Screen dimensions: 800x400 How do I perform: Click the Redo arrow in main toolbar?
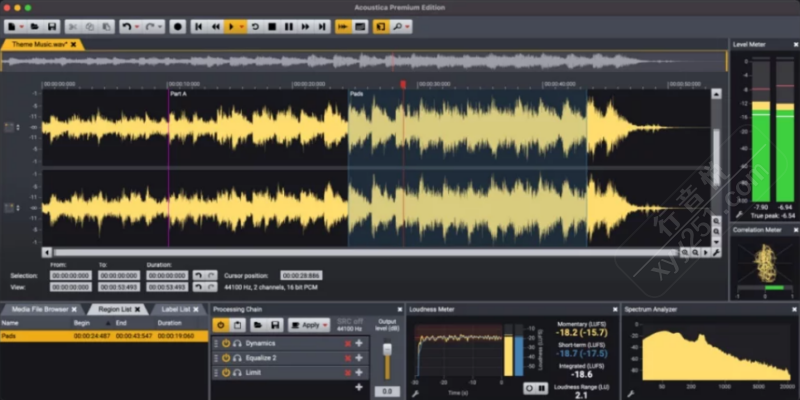coord(150,27)
